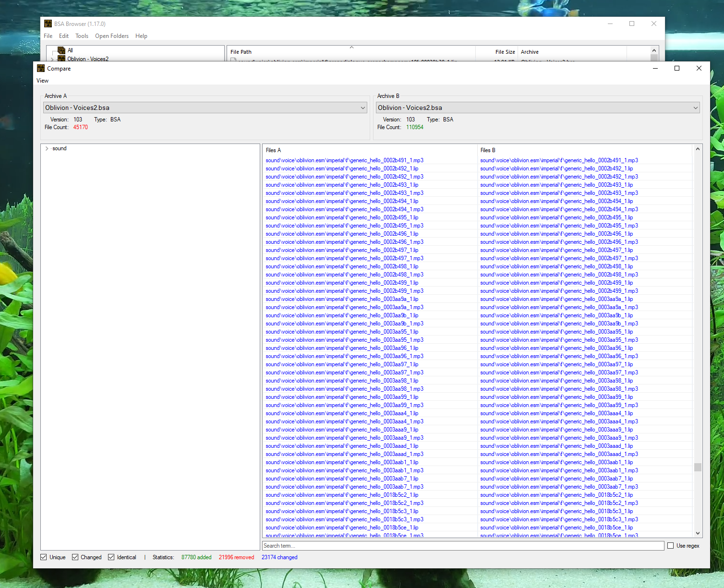Close the BSA Browser window
This screenshot has height=588, width=724.
pyautogui.click(x=654, y=24)
